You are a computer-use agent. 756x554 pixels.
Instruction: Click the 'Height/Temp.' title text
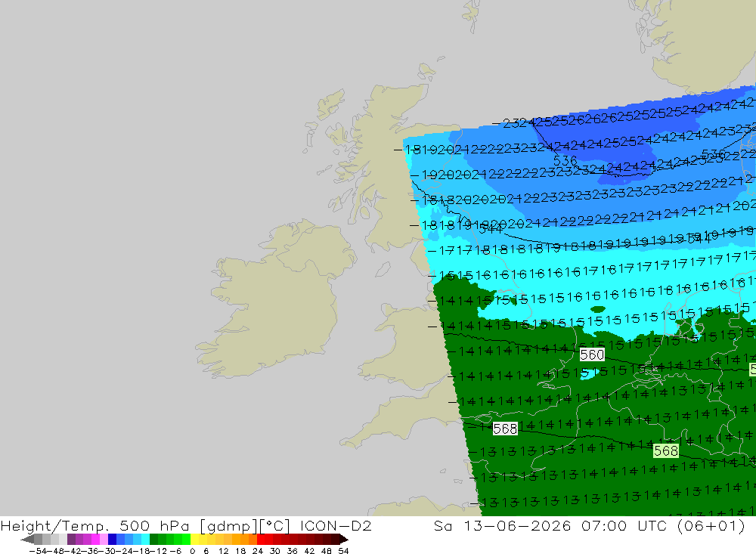(x=55, y=525)
